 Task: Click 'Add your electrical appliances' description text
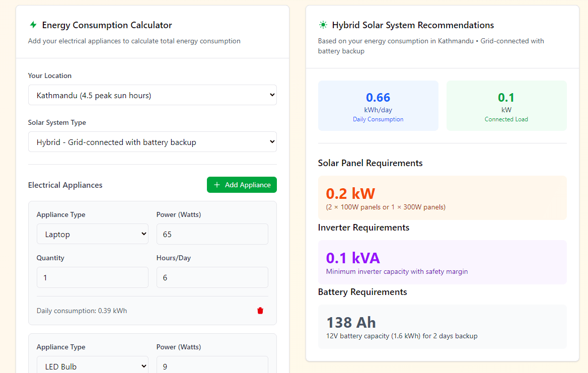[x=134, y=41]
